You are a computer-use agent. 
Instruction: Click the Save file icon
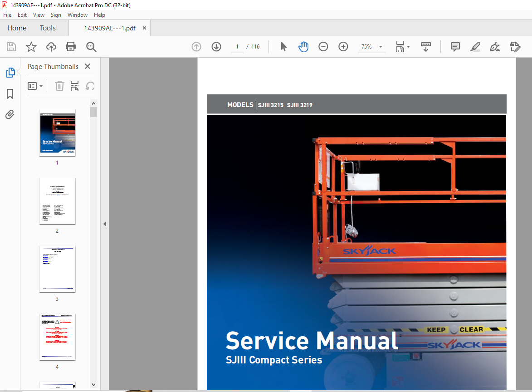tap(11, 46)
